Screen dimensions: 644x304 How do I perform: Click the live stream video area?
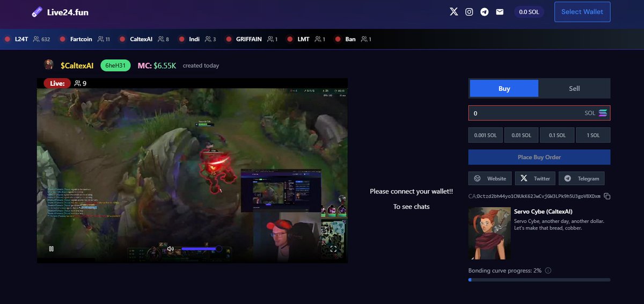[192, 171]
